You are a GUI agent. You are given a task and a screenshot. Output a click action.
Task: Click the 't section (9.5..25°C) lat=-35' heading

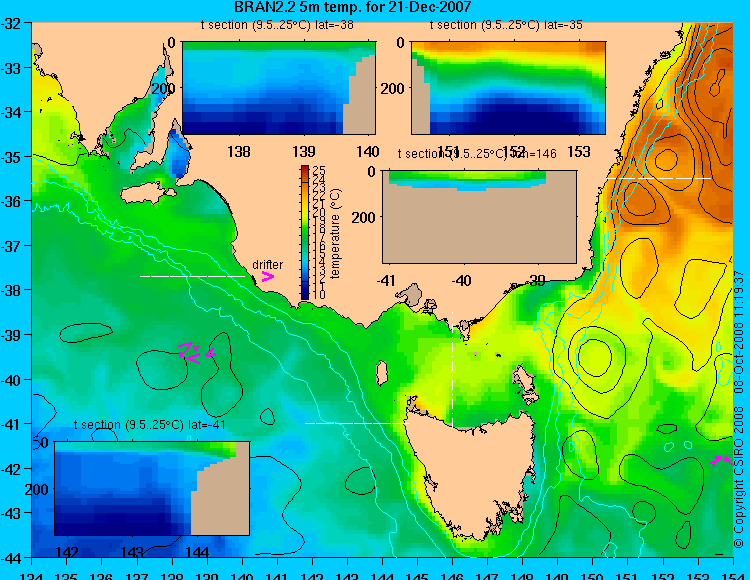pyautogui.click(x=506, y=25)
